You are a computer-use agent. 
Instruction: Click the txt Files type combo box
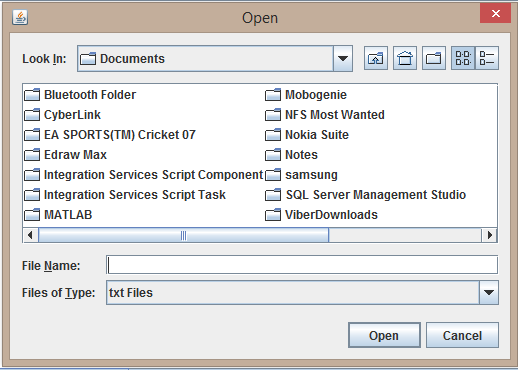[x=302, y=293]
